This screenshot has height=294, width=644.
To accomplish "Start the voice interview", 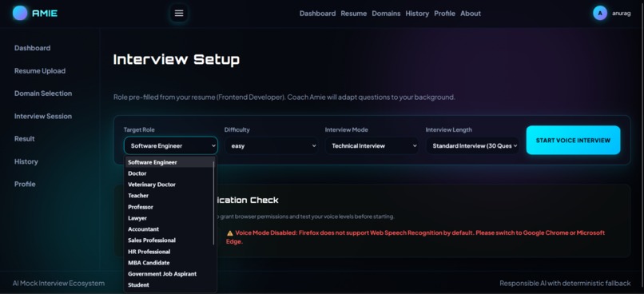I will tap(574, 140).
